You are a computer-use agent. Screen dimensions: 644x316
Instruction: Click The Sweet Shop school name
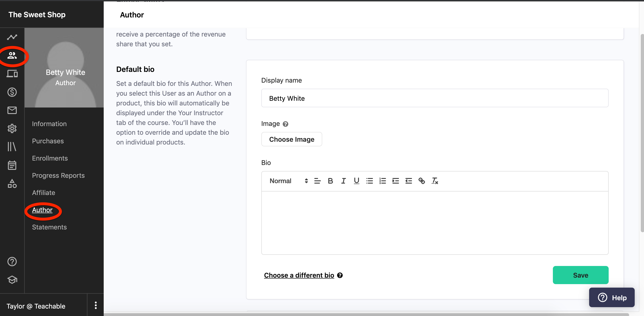pos(37,15)
